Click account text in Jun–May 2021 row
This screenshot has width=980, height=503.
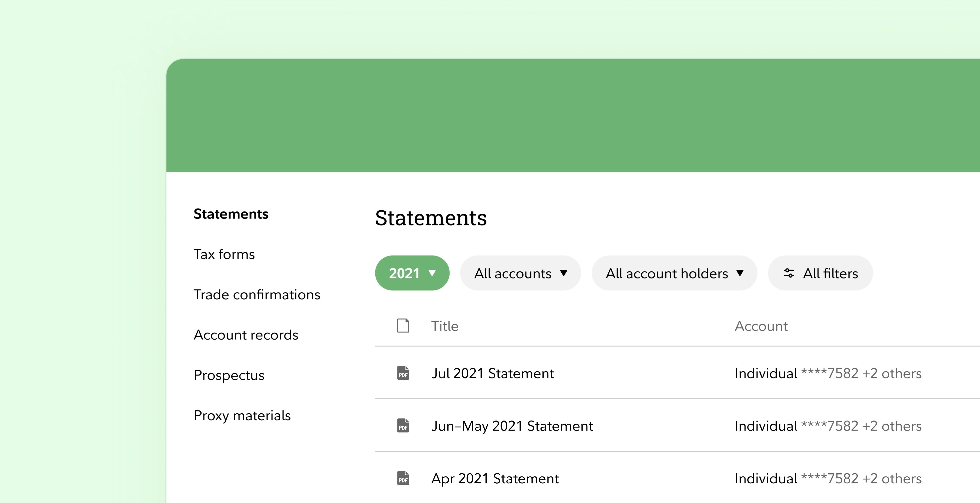pyautogui.click(x=828, y=426)
